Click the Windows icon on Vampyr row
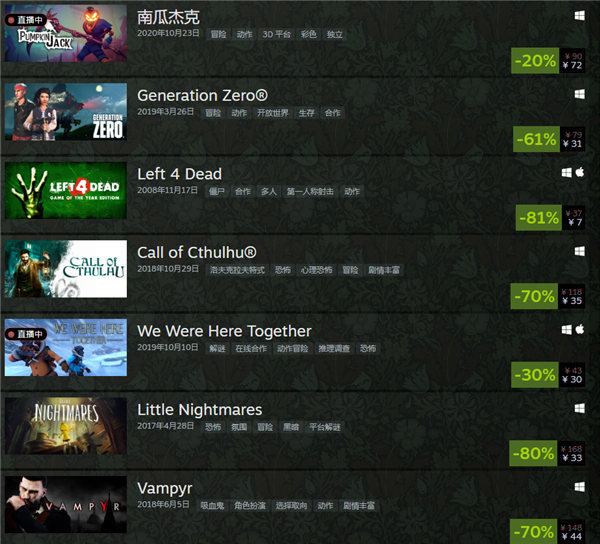The width and height of the screenshot is (600, 544). [x=579, y=487]
